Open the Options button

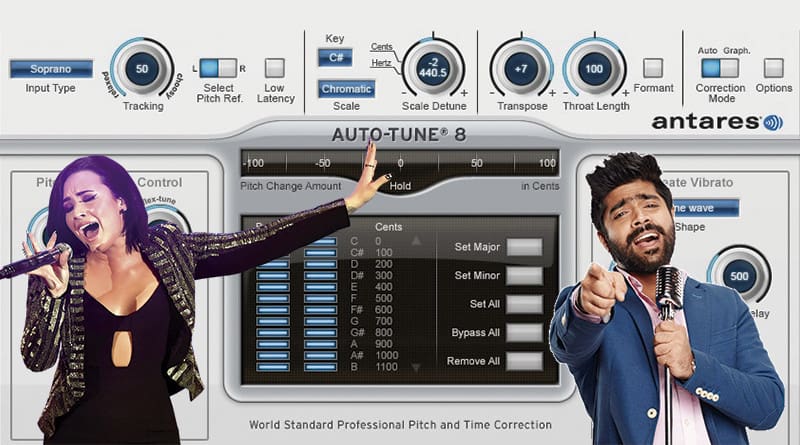tap(773, 67)
